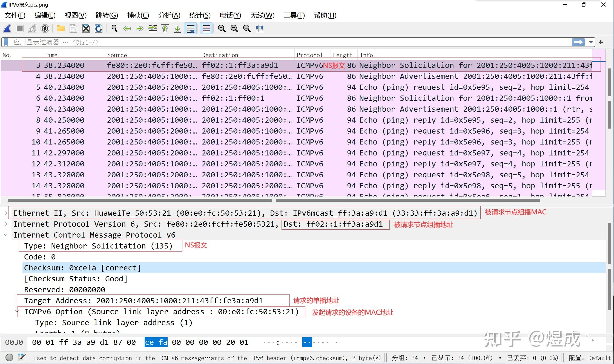This screenshot has height=364, width=614.
Task: Stop capturing packets
Action: (20, 28)
